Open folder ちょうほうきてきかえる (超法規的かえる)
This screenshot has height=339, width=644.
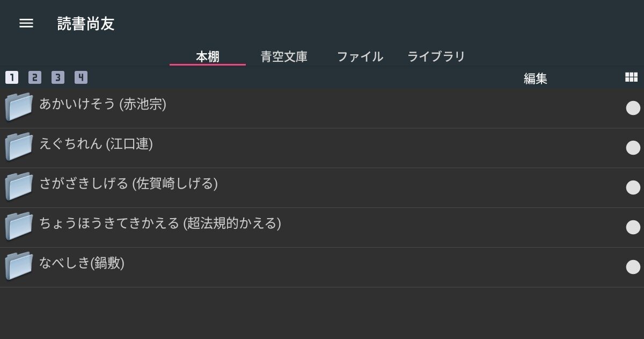pyautogui.click(x=160, y=223)
